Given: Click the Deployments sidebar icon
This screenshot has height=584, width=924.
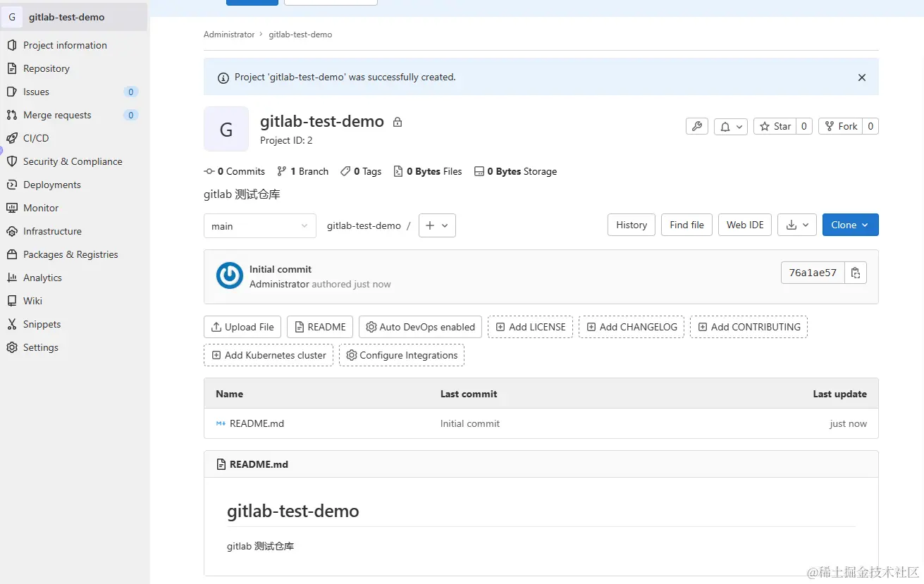Looking at the screenshot, I should point(11,185).
